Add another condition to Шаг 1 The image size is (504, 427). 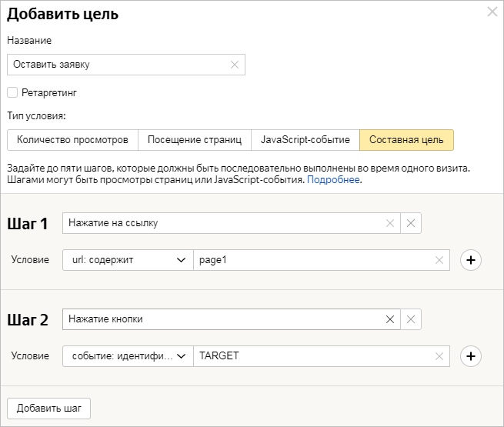click(x=471, y=260)
